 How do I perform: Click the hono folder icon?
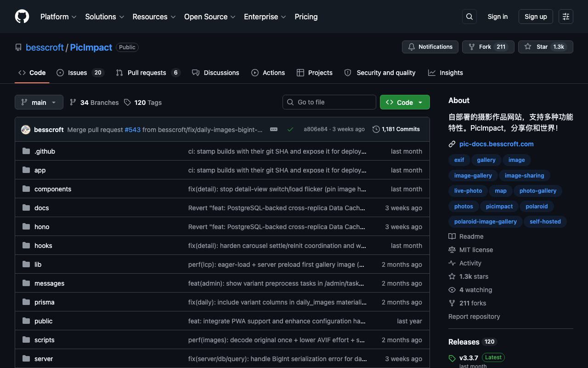click(x=26, y=226)
